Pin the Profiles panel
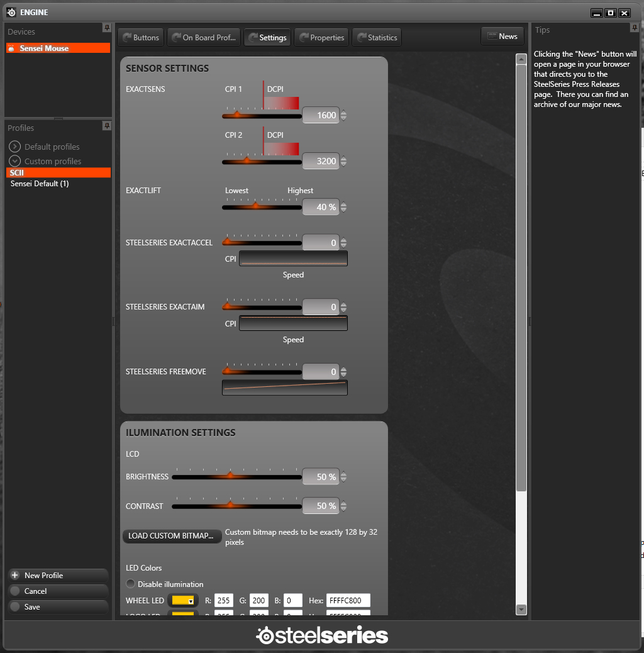Viewport: 644px width, 653px height. 107,126
